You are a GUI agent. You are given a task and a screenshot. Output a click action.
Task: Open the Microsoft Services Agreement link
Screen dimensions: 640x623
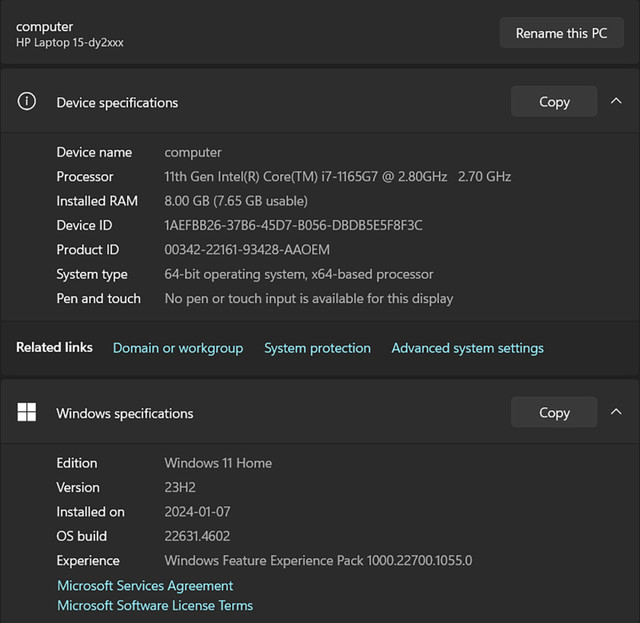coord(145,586)
